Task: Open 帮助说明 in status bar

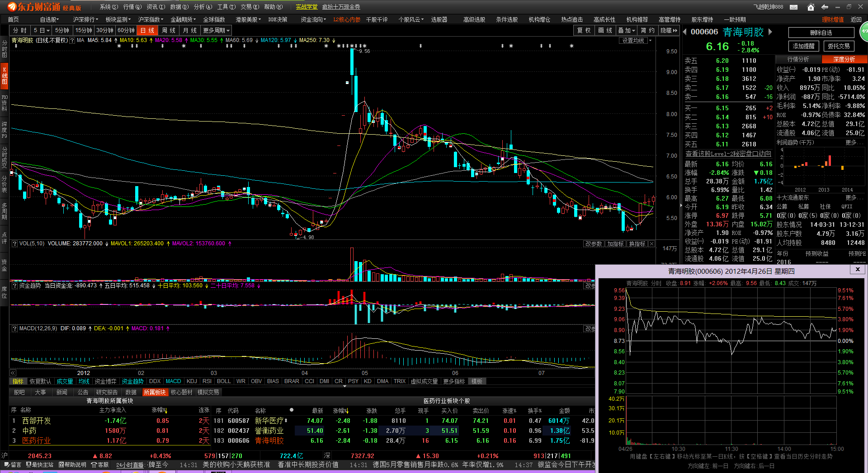Action: point(72,464)
